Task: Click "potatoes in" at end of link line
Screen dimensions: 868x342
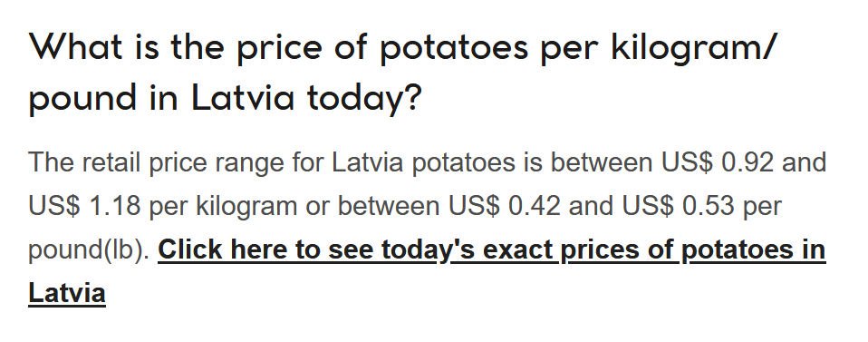Action: pos(754,250)
